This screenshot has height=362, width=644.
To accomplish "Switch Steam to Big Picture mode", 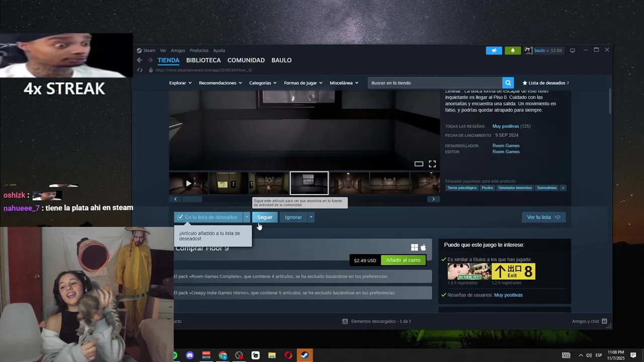I will [x=572, y=50].
